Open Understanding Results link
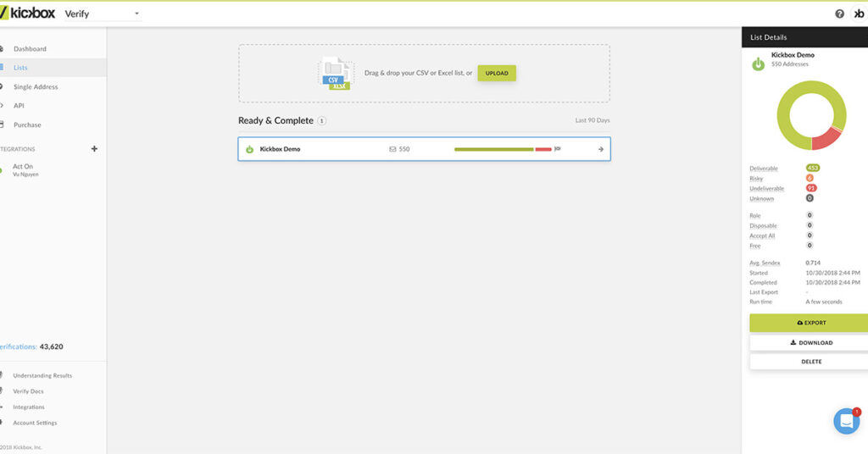The image size is (868, 454). click(42, 375)
